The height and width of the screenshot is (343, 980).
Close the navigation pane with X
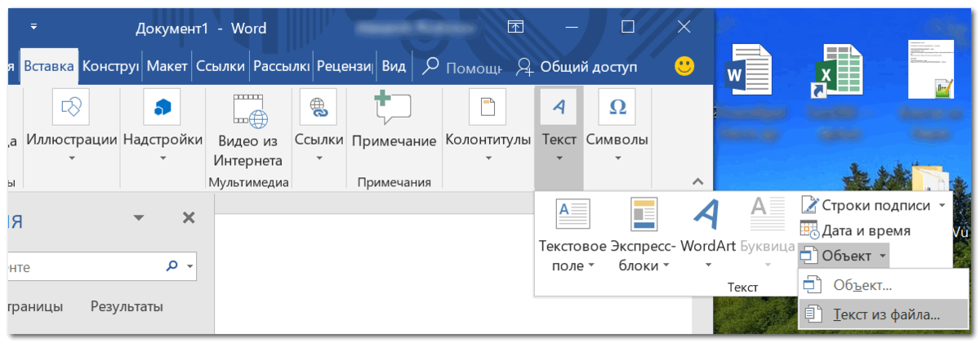189,218
